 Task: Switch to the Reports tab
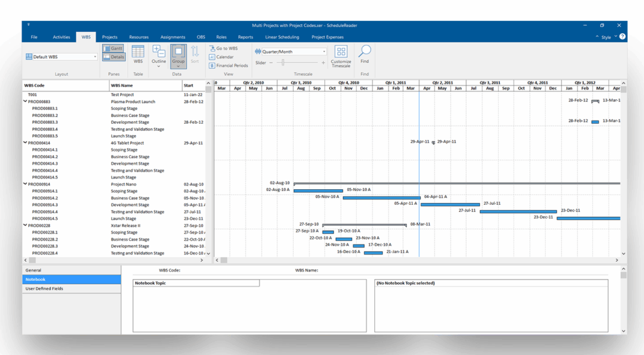246,37
